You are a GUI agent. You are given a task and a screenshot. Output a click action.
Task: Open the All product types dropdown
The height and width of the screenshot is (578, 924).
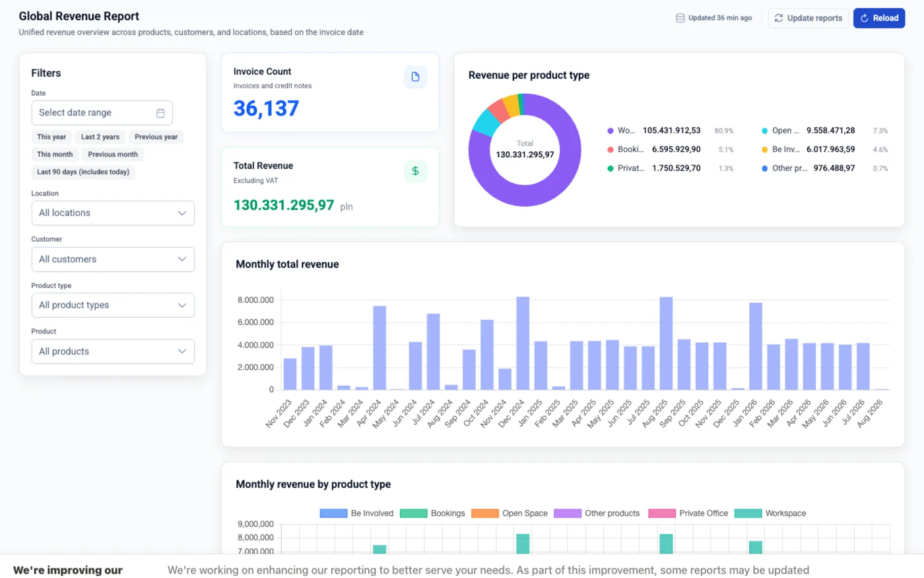point(113,305)
